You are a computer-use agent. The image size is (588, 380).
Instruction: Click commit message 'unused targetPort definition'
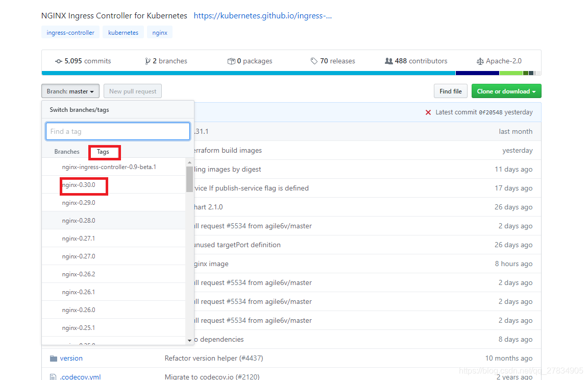(x=237, y=245)
